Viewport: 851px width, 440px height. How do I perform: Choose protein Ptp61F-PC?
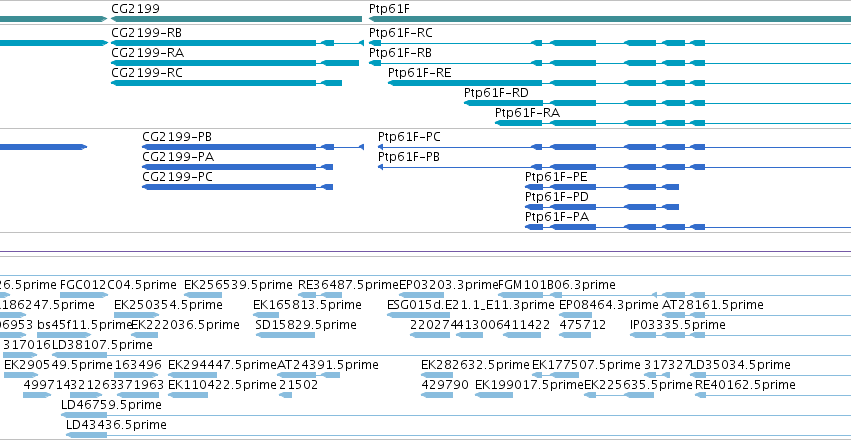click(x=614, y=147)
